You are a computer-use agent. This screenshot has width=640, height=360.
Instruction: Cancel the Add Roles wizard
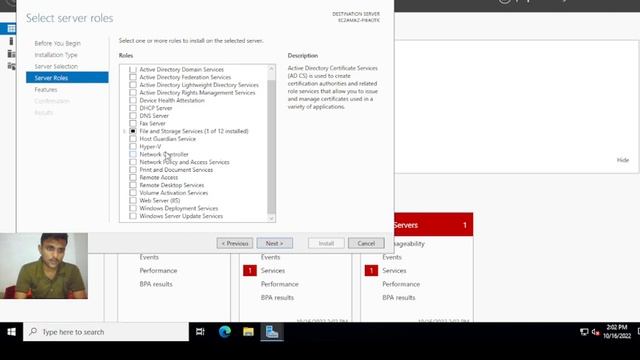click(x=366, y=243)
